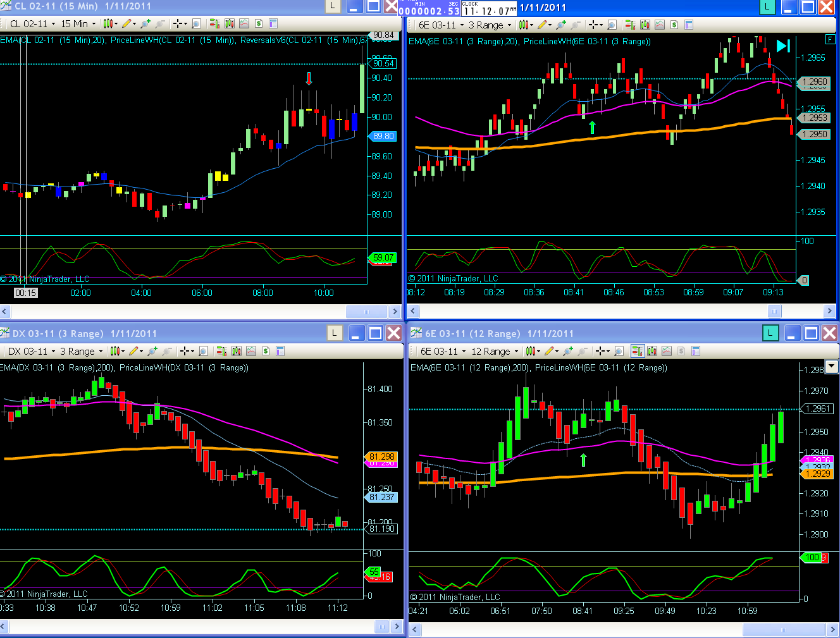840x638 pixels.
Task: Show data box in DX 03-11 chart
Action: point(203,351)
